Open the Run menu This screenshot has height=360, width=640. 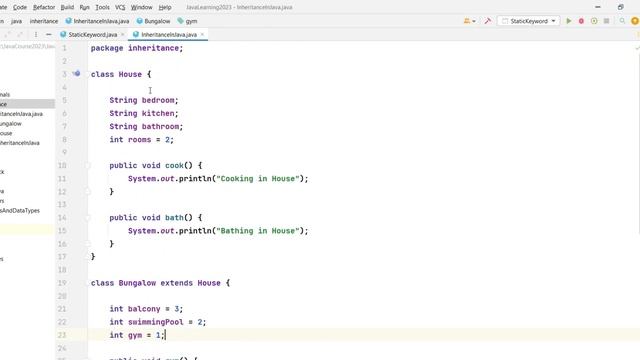[84, 7]
